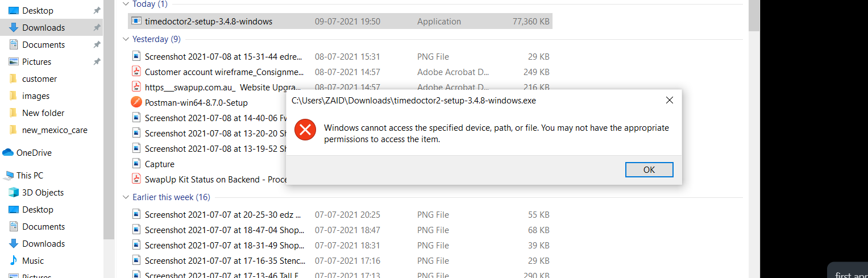
Task: Close the error dialog with X
Action: pyautogui.click(x=669, y=101)
